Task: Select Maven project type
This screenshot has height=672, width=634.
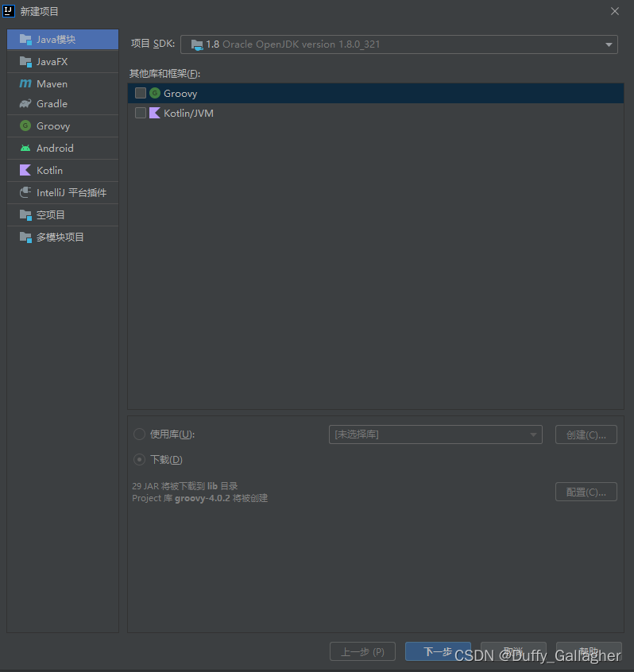Action: tap(63, 83)
